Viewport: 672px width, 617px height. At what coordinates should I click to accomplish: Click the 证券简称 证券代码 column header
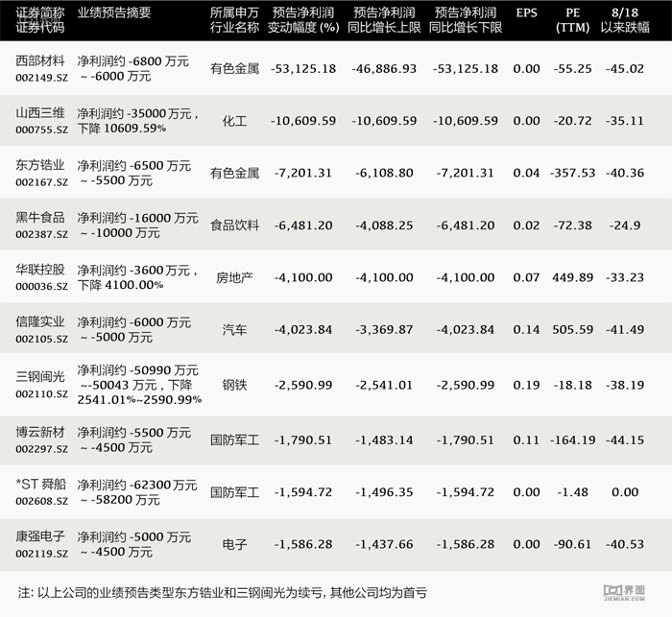40,20
